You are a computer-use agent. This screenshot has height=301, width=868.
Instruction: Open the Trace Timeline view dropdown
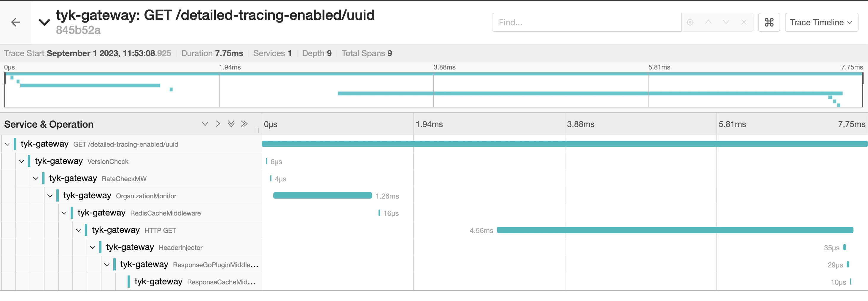821,22
